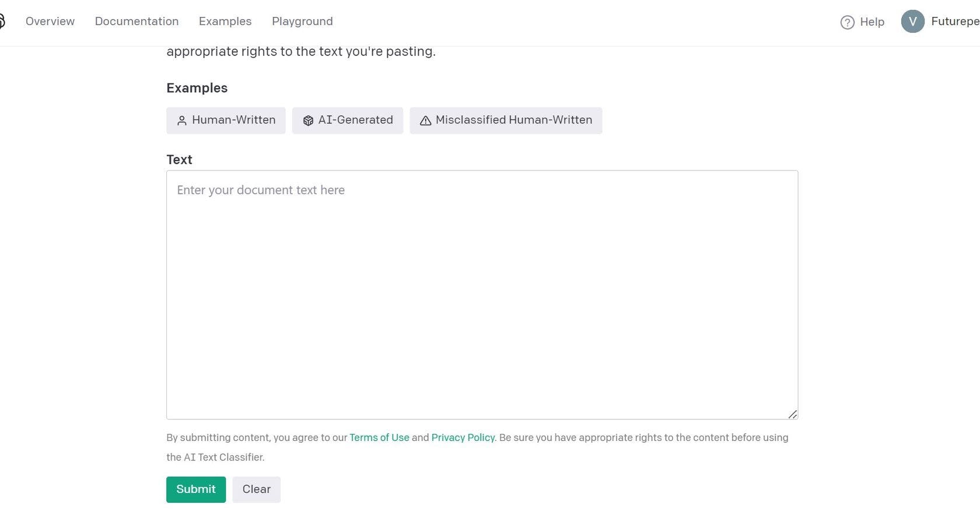Select the Misclassified Human-Written example

pos(513,120)
